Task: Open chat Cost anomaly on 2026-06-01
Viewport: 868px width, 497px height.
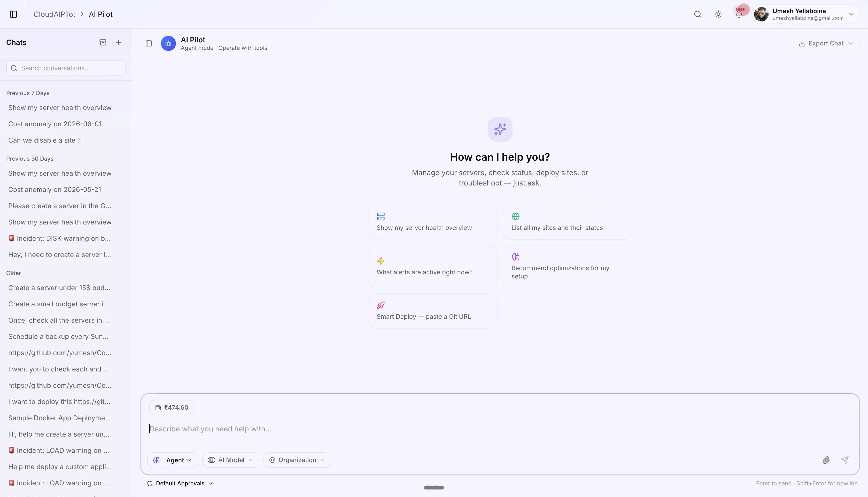Action: (x=66, y=124)
